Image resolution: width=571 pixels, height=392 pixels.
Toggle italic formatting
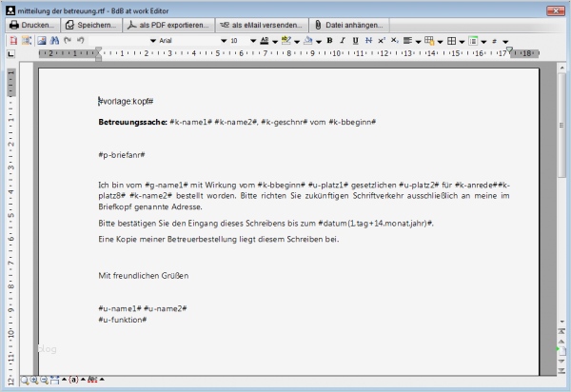click(343, 41)
